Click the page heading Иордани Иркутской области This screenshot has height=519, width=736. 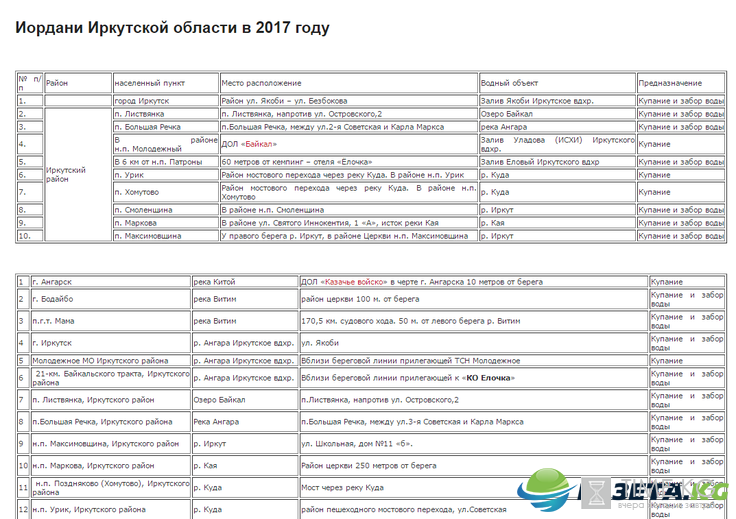[172, 27]
